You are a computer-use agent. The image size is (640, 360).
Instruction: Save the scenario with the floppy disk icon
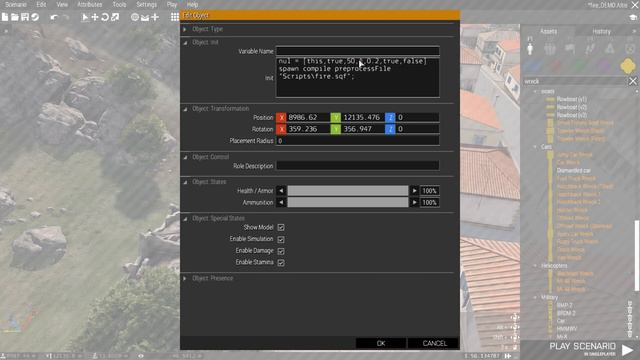[x=25, y=17]
